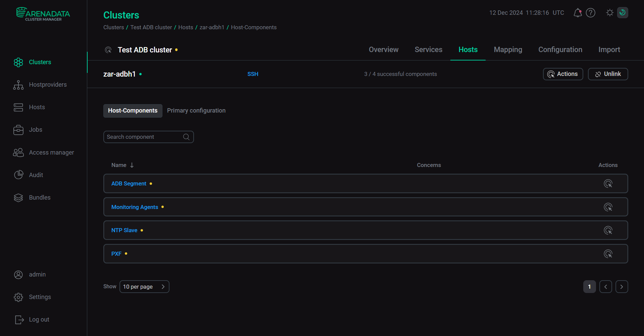Open the Hosts sidebar icon

[18, 107]
